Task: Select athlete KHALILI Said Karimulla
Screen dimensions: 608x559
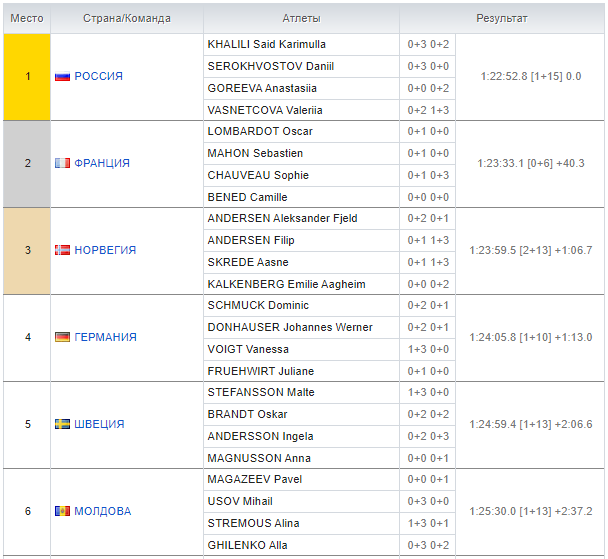Action: (266, 45)
